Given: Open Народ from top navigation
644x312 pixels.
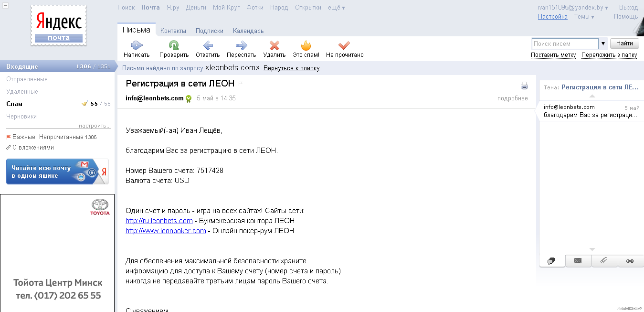Looking at the screenshot, I should pos(279,8).
